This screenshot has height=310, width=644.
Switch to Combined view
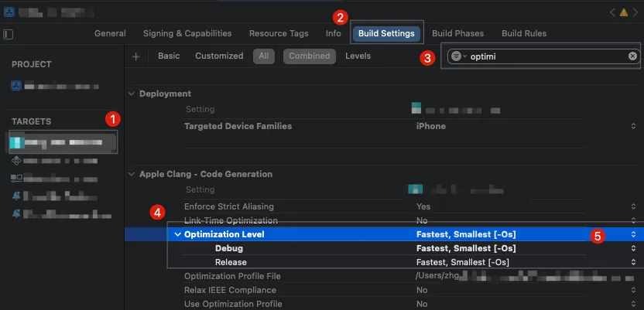307,56
